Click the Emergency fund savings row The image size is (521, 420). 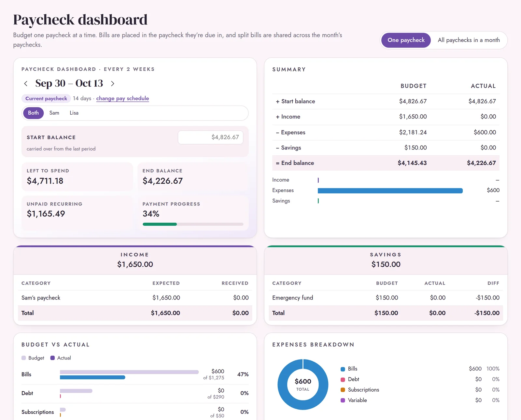[386, 298]
